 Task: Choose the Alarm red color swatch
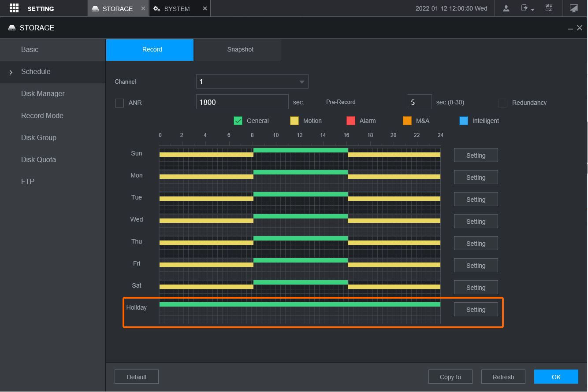(351, 121)
